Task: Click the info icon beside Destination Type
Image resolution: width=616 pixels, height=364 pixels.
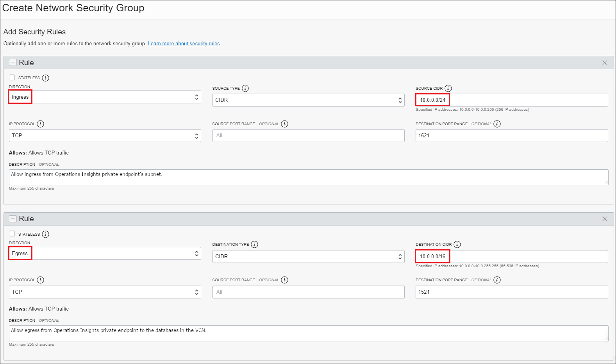Action: point(254,245)
